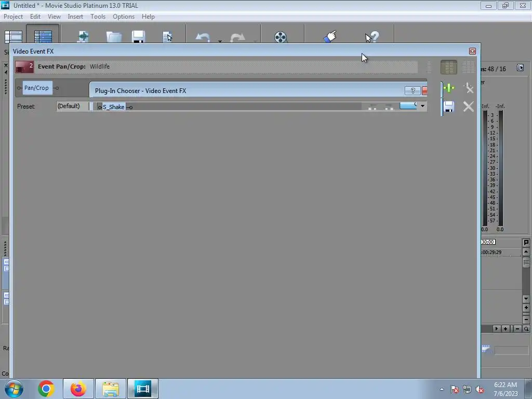Click the muted volume tray icon
This screenshot has height=399, width=532.
tap(480, 390)
